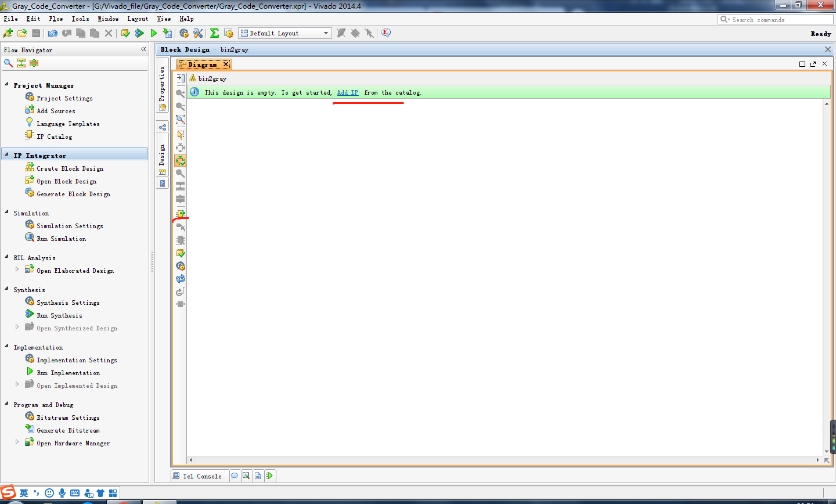Collapse the Program and Debug section
Viewport: 836px width, 504px height.
[x=7, y=404]
